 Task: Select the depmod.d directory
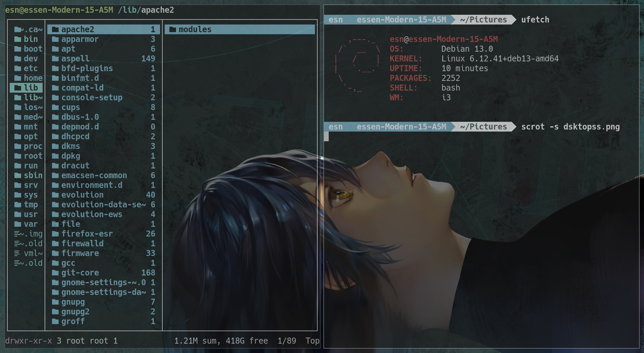(x=104, y=127)
